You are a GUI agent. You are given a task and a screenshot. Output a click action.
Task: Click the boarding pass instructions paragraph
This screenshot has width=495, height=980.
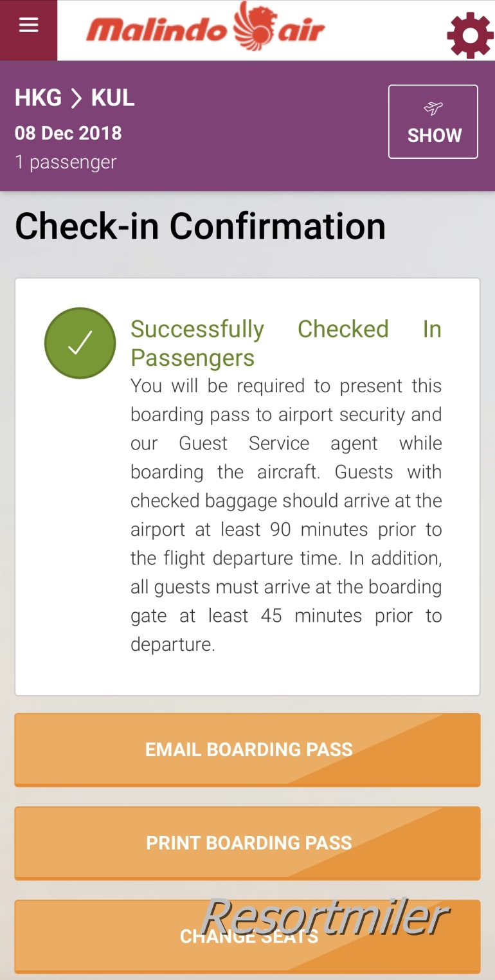(x=285, y=514)
